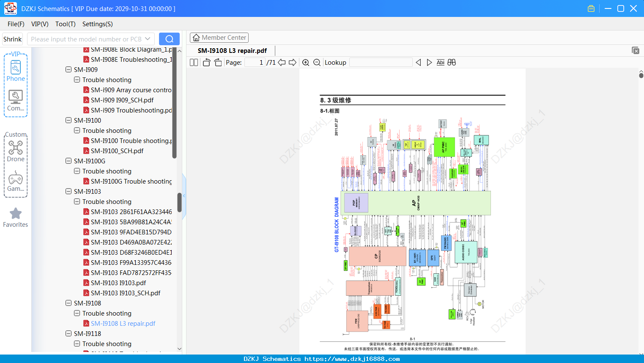Open the Settings(S) menu
Viewport: 644px width, 363px height.
pyautogui.click(x=98, y=24)
